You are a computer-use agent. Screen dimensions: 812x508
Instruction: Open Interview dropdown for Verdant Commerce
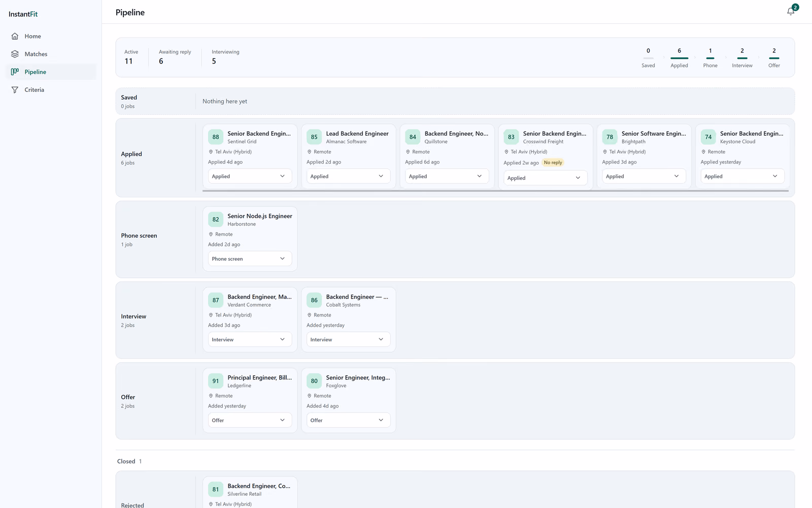coord(250,339)
